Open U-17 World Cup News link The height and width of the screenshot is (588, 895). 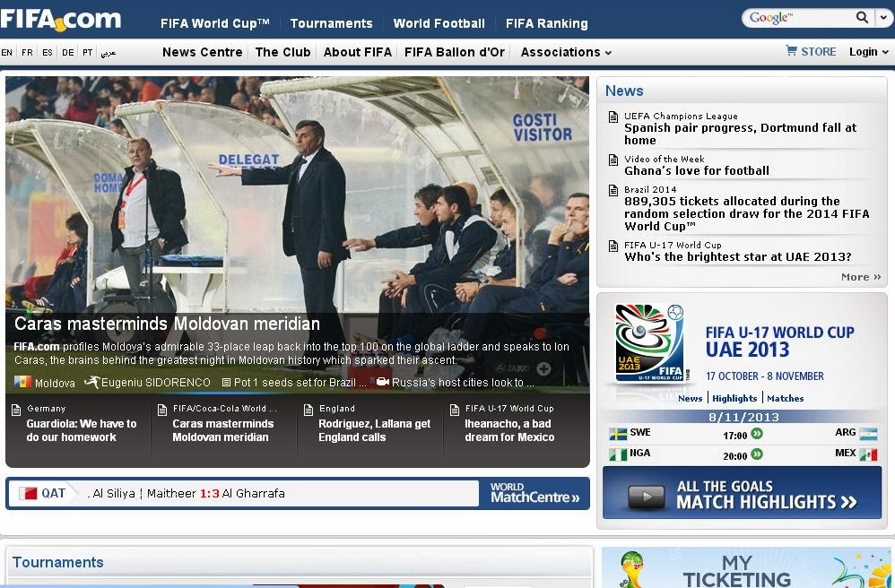coord(691,398)
